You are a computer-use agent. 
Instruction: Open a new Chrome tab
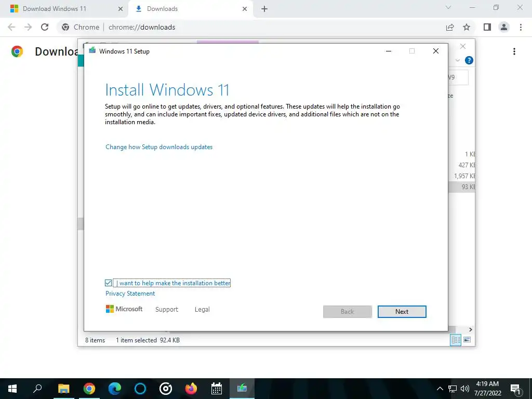pos(264,9)
